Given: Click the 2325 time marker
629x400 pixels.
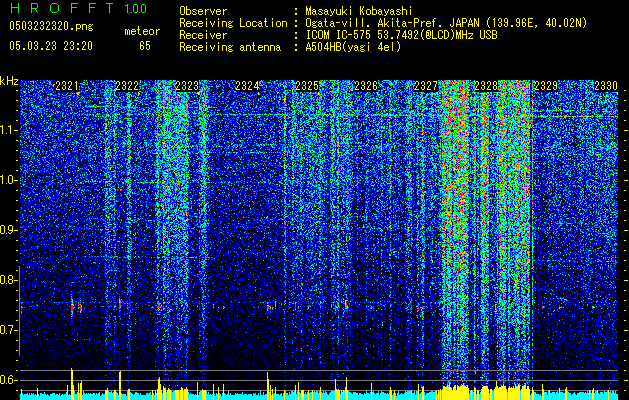Looking at the screenshot, I should tap(307, 86).
